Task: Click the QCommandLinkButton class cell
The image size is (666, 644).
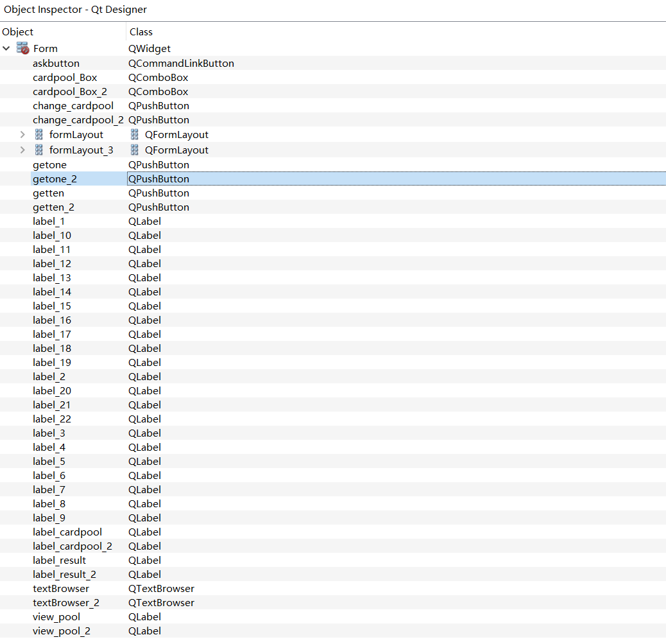Action: click(181, 64)
